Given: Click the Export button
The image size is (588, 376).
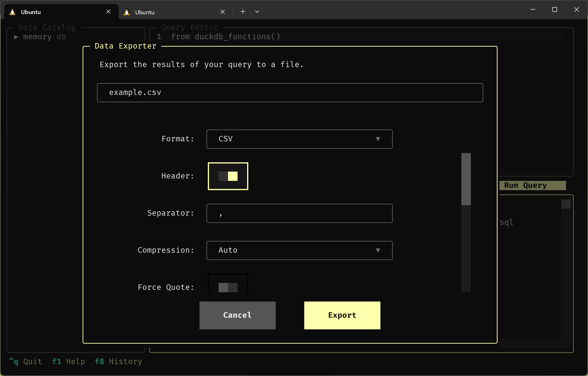Looking at the screenshot, I should click(x=342, y=315).
